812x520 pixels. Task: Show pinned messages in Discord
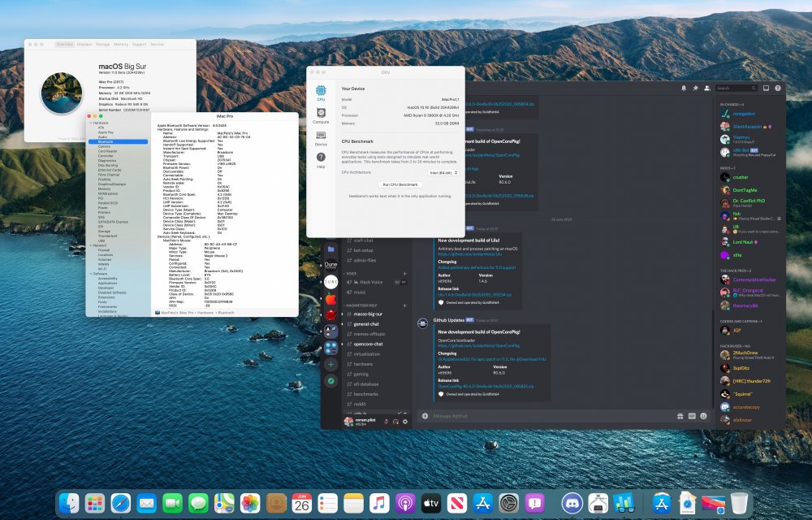tap(696, 88)
